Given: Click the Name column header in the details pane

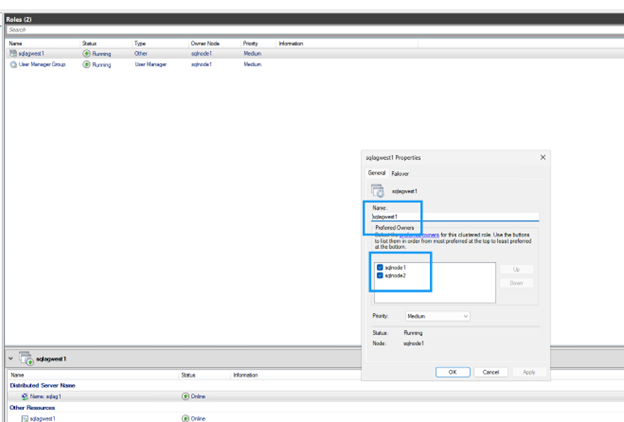Looking at the screenshot, I should click(93, 375).
